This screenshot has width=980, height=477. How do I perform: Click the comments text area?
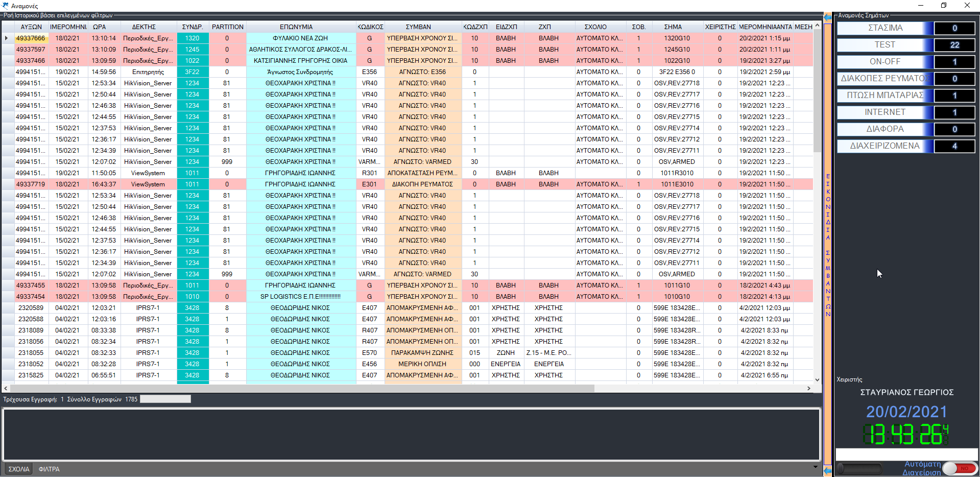(411, 435)
